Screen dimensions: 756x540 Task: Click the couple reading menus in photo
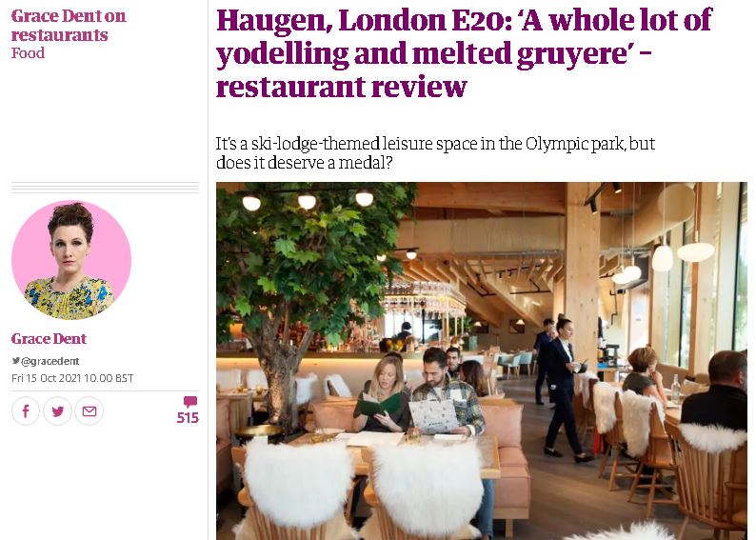pos(419,393)
